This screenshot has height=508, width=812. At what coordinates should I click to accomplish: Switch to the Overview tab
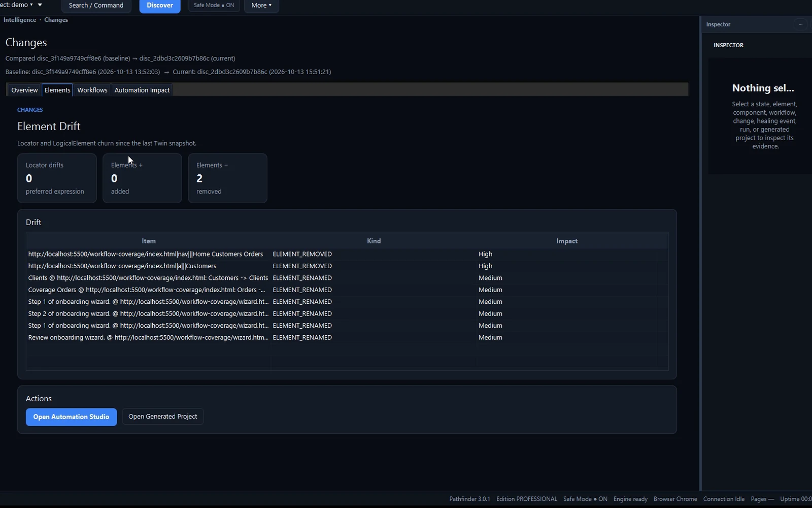click(24, 90)
